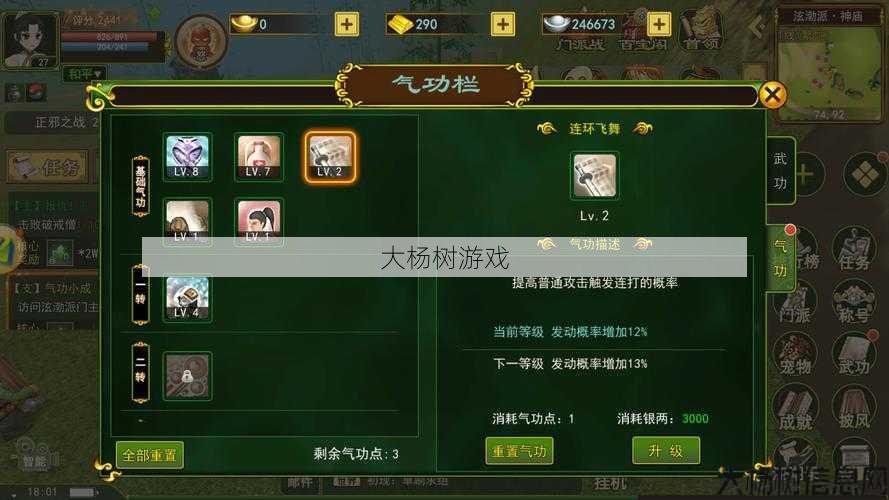Select the LV. 7 wine jar skill icon

(x=259, y=157)
